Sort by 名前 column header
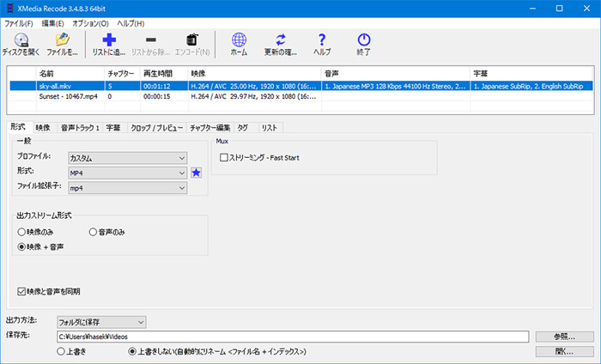This screenshot has height=364, width=601. point(70,73)
